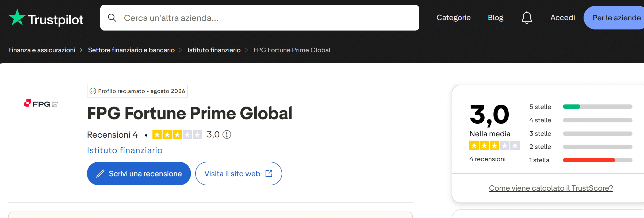The height and width of the screenshot is (218, 644).
Task: Go to Finanza e assicurazioni breadcrumb
Action: (42, 50)
